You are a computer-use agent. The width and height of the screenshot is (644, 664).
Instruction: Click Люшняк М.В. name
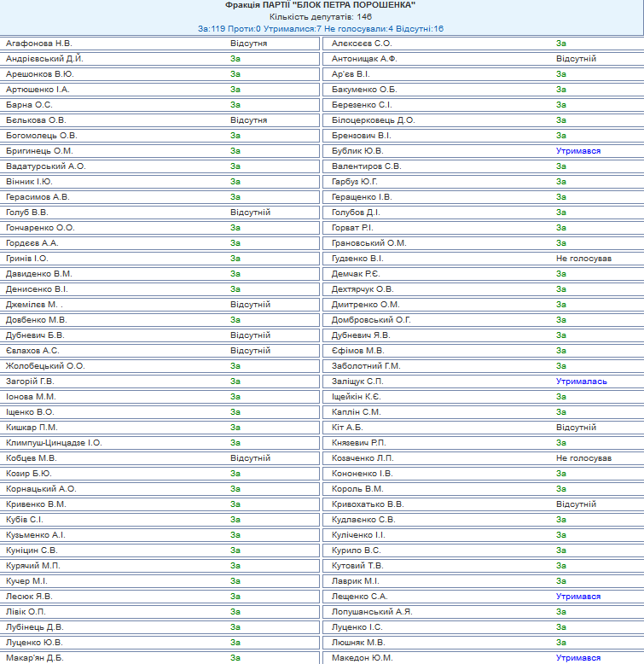[x=358, y=643]
